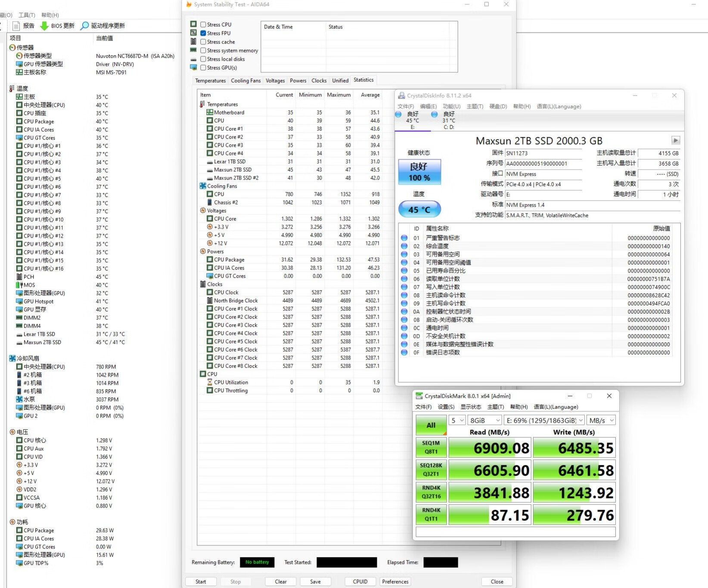This screenshot has height=588, width=708.
Task: Click the CPUID button
Action: (360, 582)
